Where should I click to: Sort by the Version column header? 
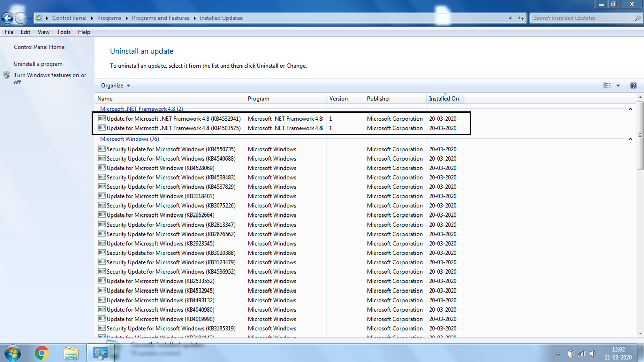345,99
